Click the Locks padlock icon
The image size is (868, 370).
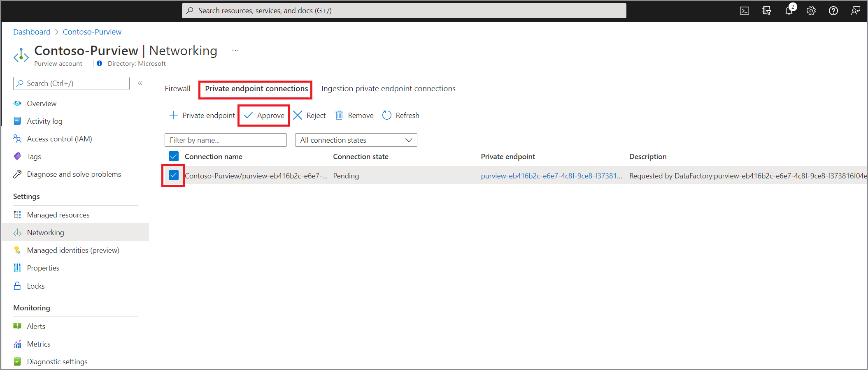coord(17,286)
